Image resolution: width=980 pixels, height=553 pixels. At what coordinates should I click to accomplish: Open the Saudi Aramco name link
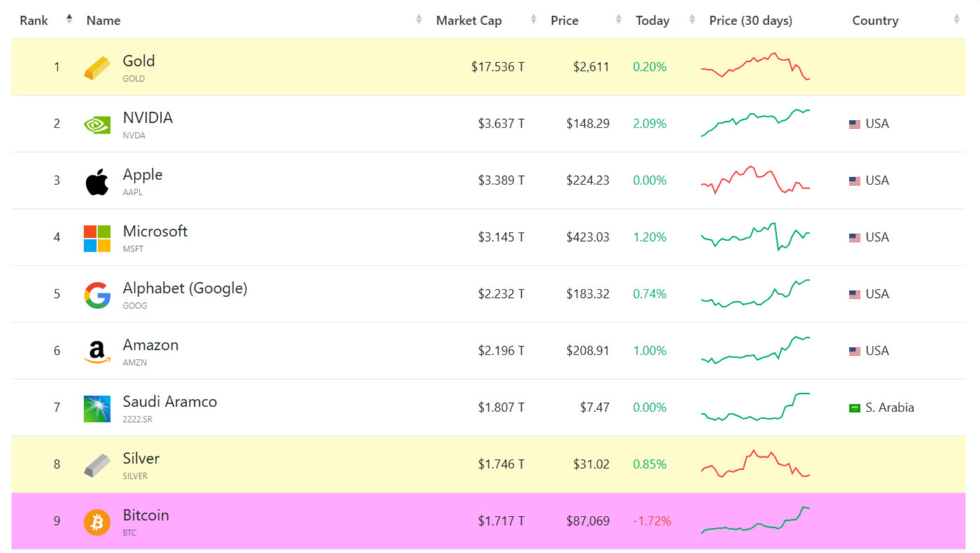click(170, 402)
